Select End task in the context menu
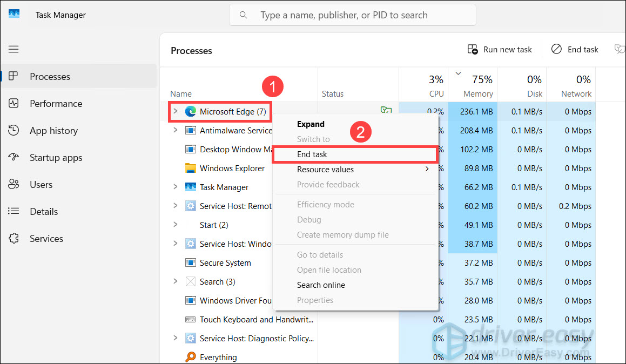 [355, 154]
